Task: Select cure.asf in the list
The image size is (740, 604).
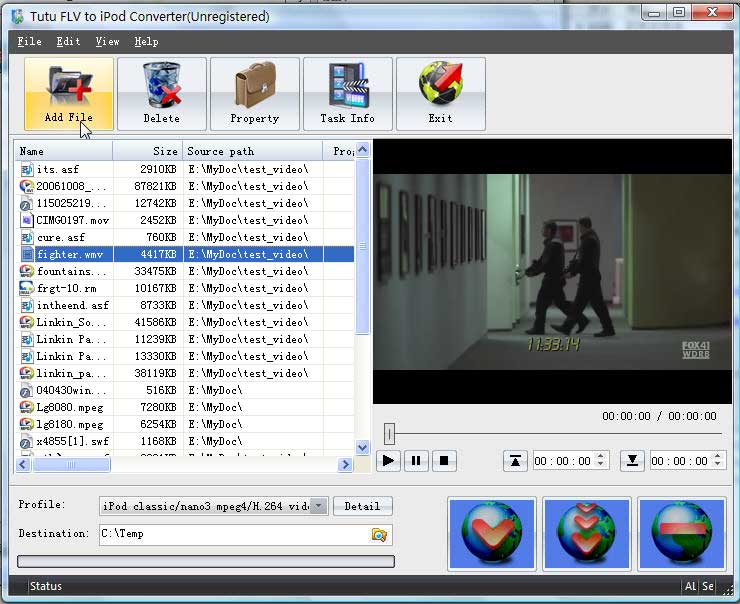Action: [x=185, y=237]
